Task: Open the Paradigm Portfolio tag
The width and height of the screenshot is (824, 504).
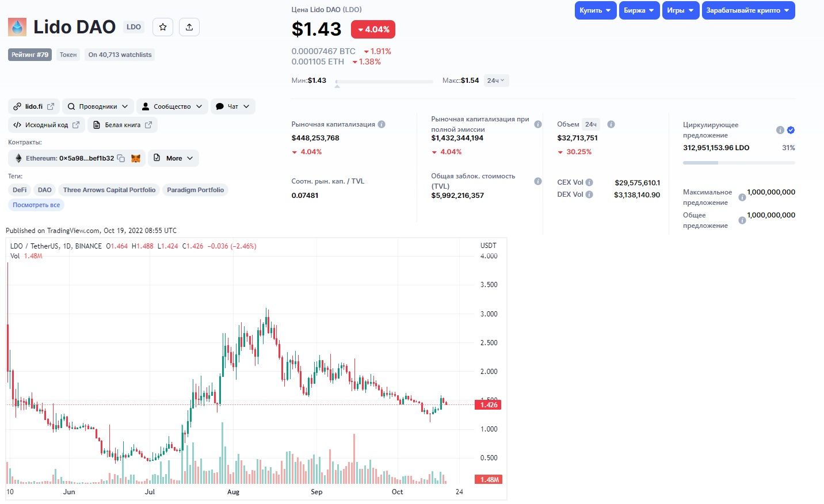Action: point(196,190)
